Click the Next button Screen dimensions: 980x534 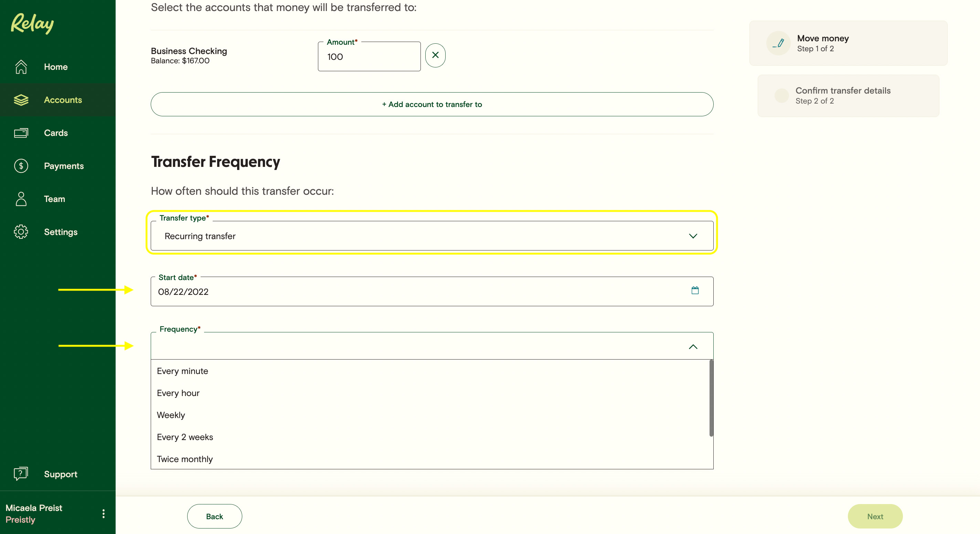tap(875, 516)
